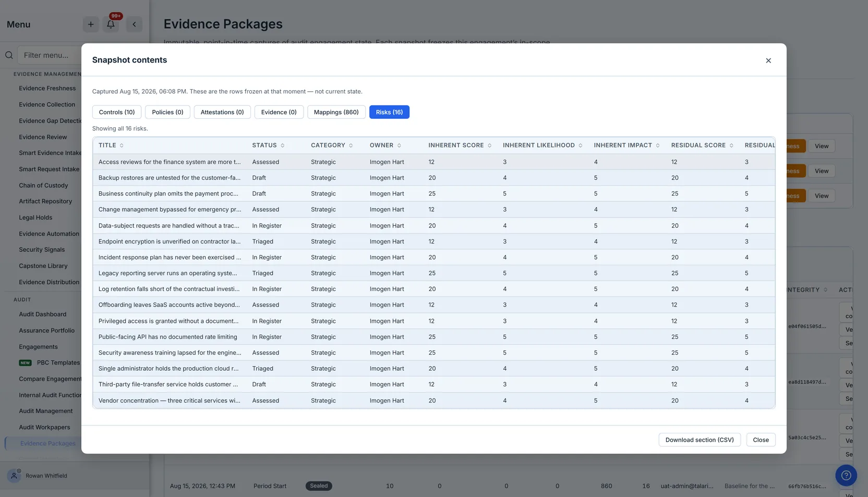Image resolution: width=868 pixels, height=497 pixels.
Task: Select row 'Access reviews for the finance system'
Action: pyautogui.click(x=434, y=162)
